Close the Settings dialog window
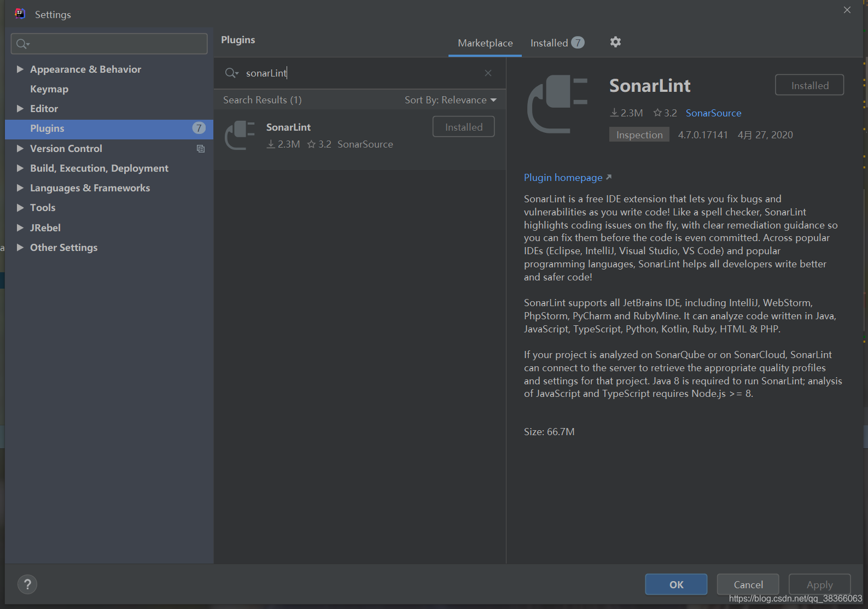868x609 pixels. (847, 10)
